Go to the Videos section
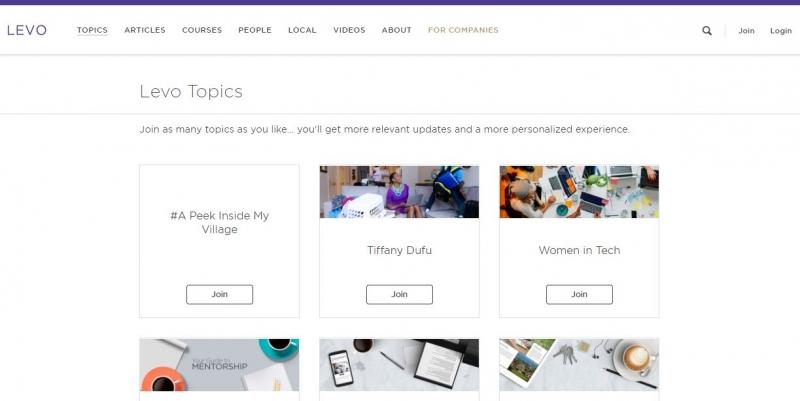 coord(349,30)
